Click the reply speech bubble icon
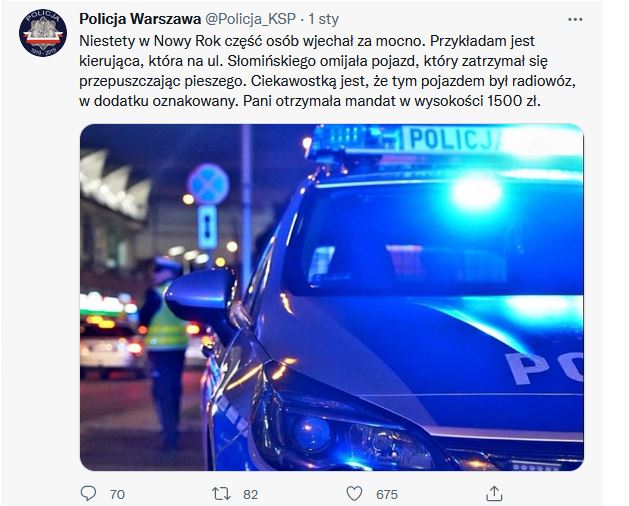The image size is (629, 506). pos(88,493)
